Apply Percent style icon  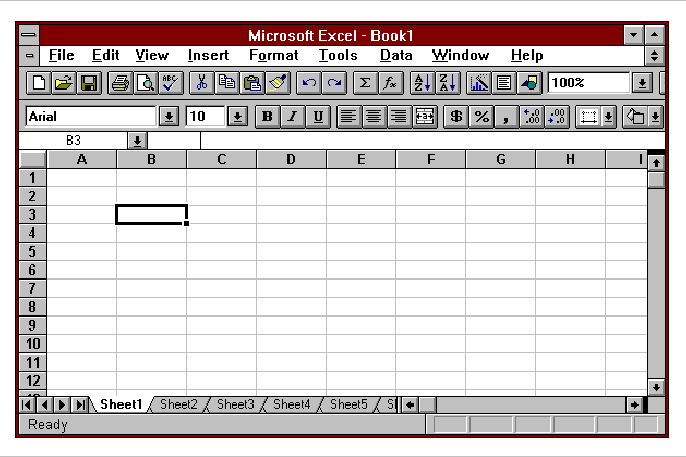(x=481, y=117)
